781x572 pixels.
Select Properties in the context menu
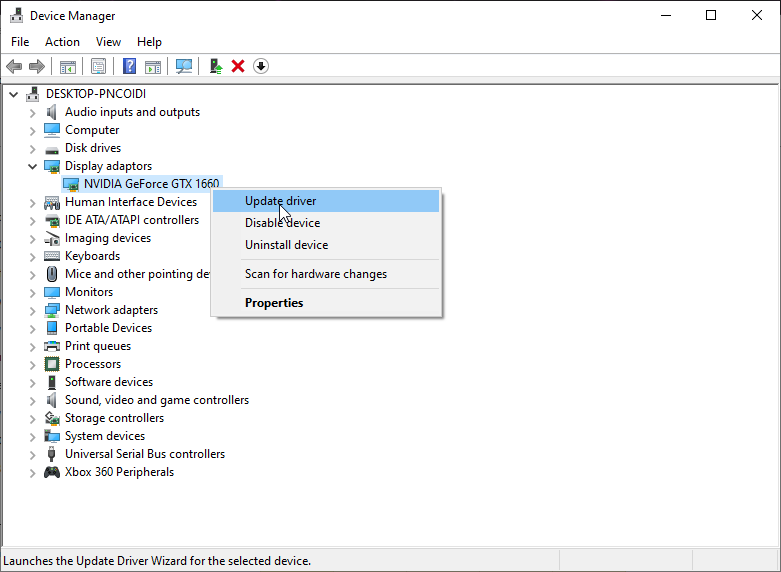(x=274, y=303)
